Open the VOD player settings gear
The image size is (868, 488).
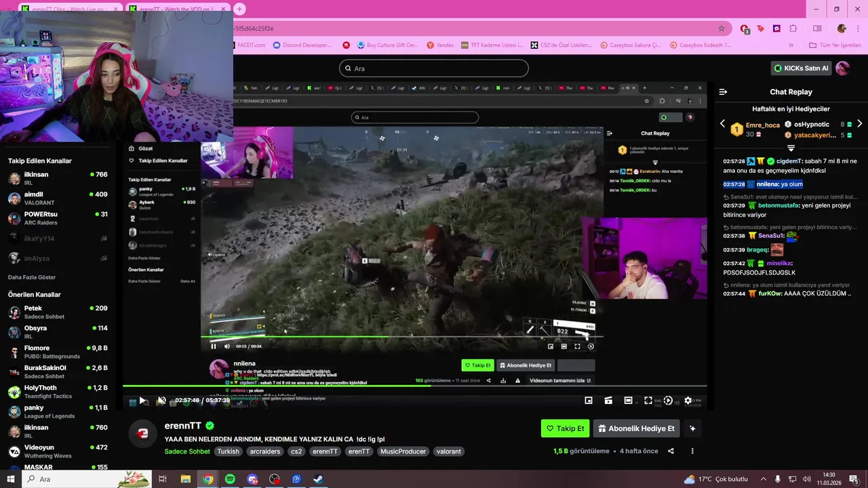(688, 401)
